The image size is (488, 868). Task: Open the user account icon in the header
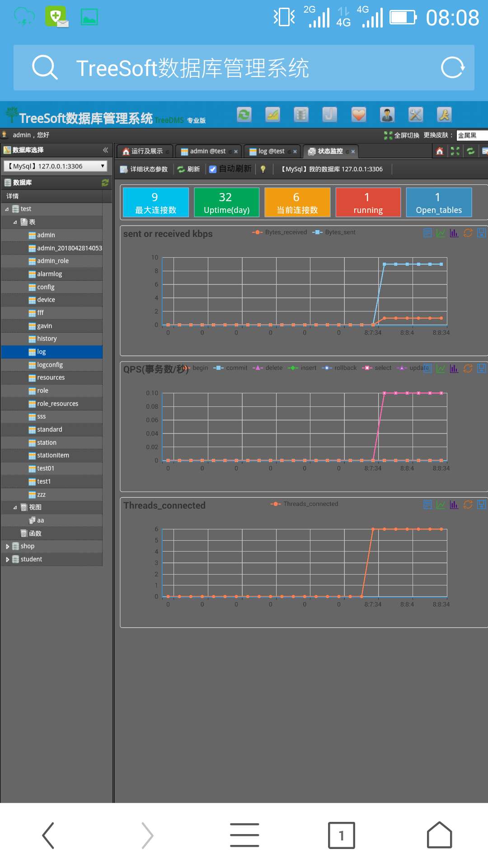387,115
